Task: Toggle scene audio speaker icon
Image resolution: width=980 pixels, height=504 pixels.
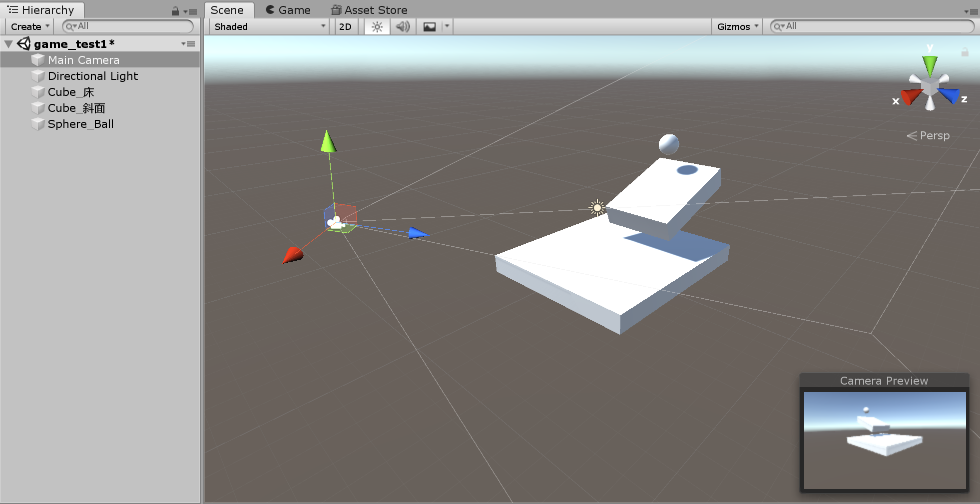Action: pyautogui.click(x=403, y=26)
